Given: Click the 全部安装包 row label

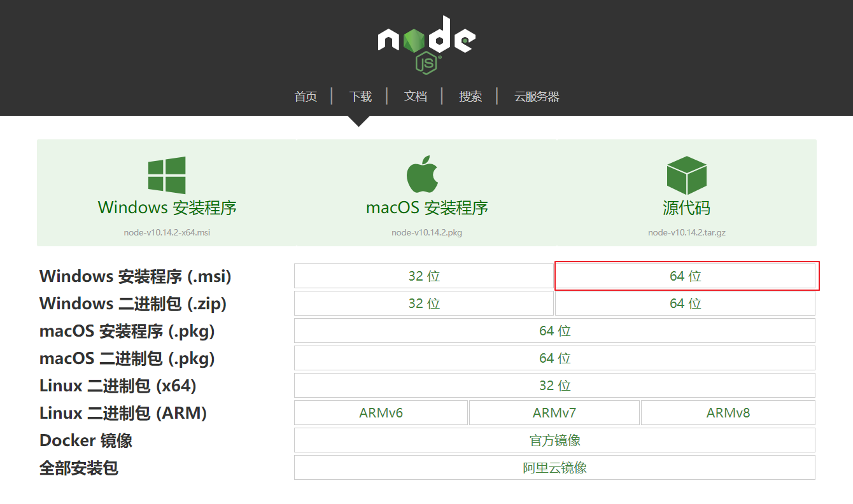Looking at the screenshot, I should click(x=79, y=468).
